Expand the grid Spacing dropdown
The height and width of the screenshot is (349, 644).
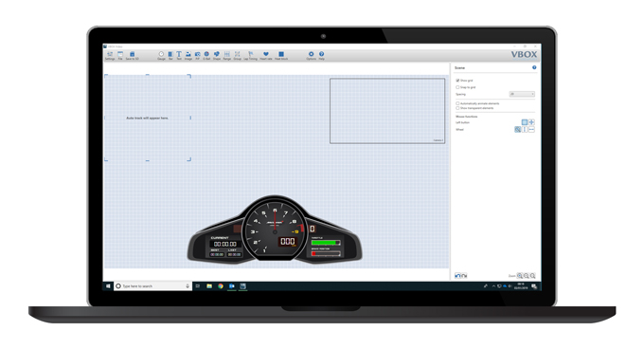(522, 94)
